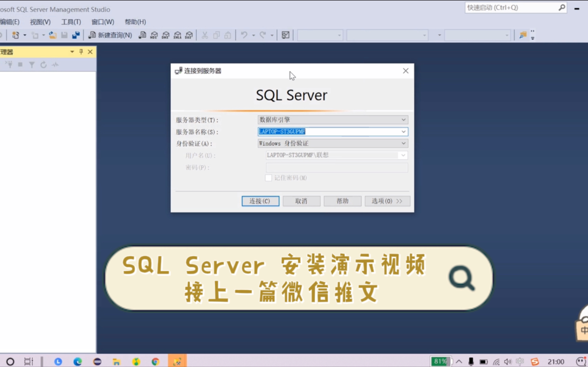Open Google Chrome from the taskbar

(x=155, y=361)
